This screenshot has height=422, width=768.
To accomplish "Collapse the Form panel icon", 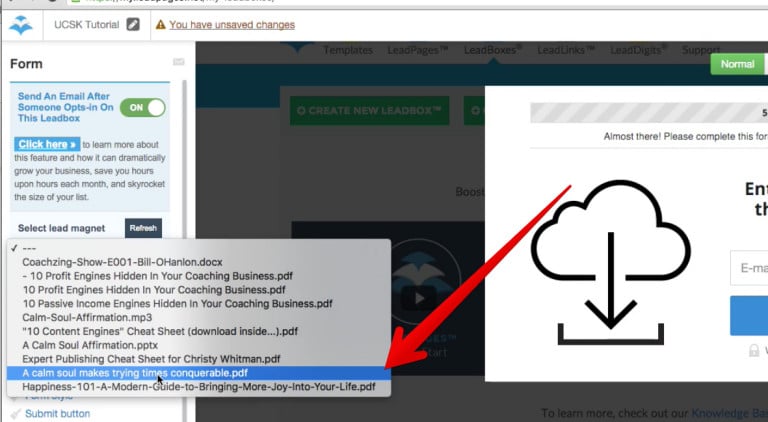I will pos(179,62).
